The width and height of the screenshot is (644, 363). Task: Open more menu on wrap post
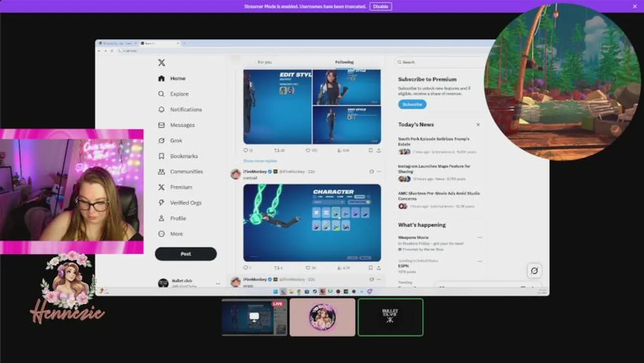pyautogui.click(x=379, y=279)
